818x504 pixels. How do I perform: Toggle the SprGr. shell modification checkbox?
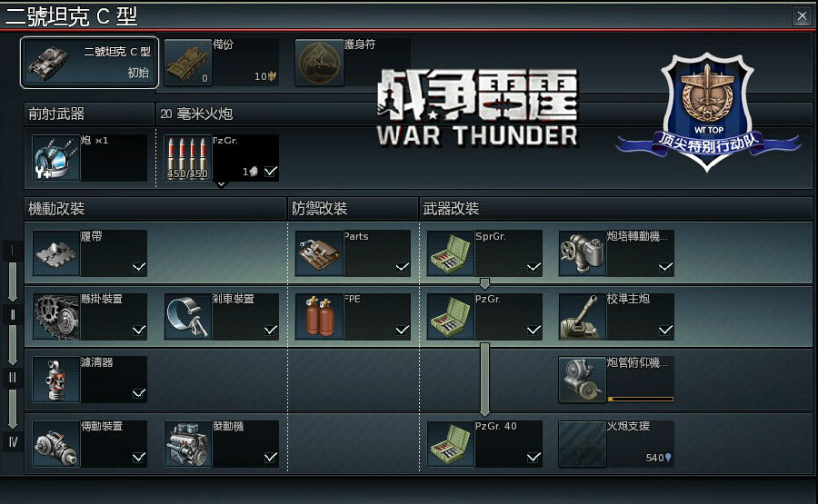[534, 267]
